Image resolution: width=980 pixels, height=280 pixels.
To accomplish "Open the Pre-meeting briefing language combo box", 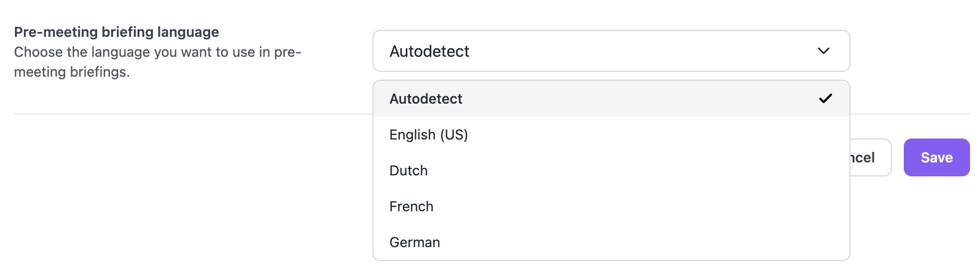I will click(611, 51).
